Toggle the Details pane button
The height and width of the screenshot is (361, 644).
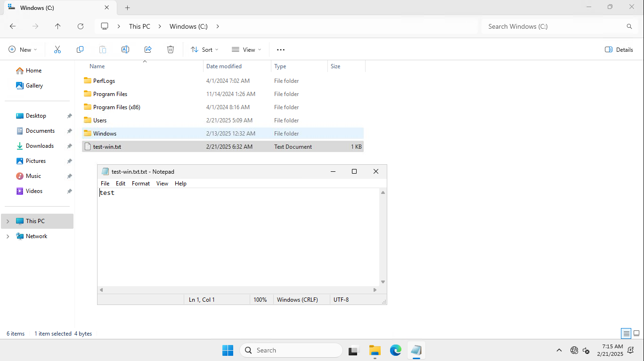coord(619,49)
